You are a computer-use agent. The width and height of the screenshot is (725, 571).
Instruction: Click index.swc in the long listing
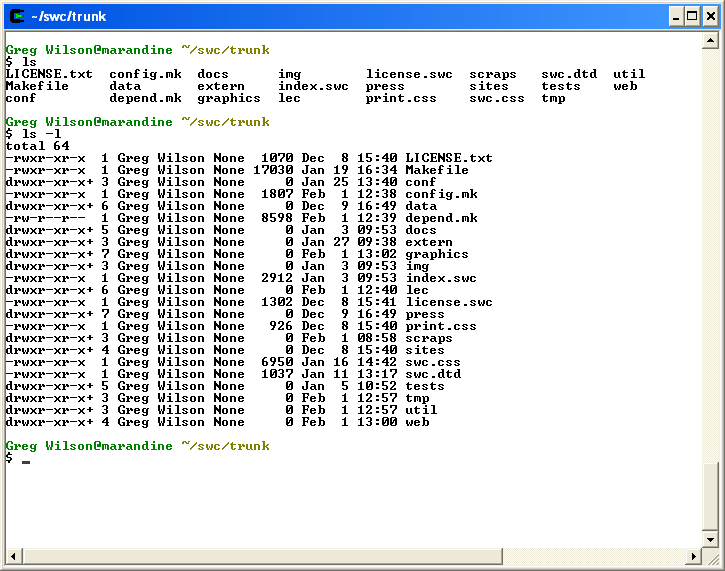441,278
